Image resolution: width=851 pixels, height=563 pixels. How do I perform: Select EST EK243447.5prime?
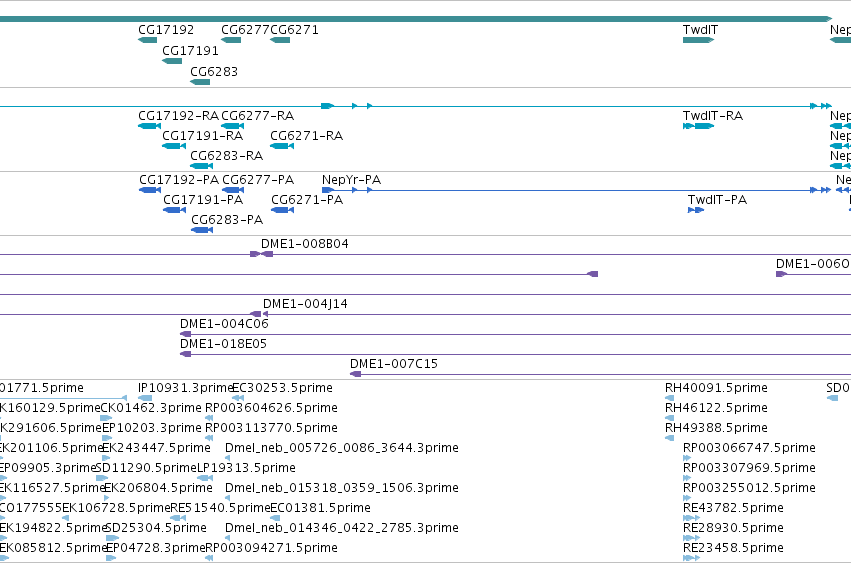point(156,448)
